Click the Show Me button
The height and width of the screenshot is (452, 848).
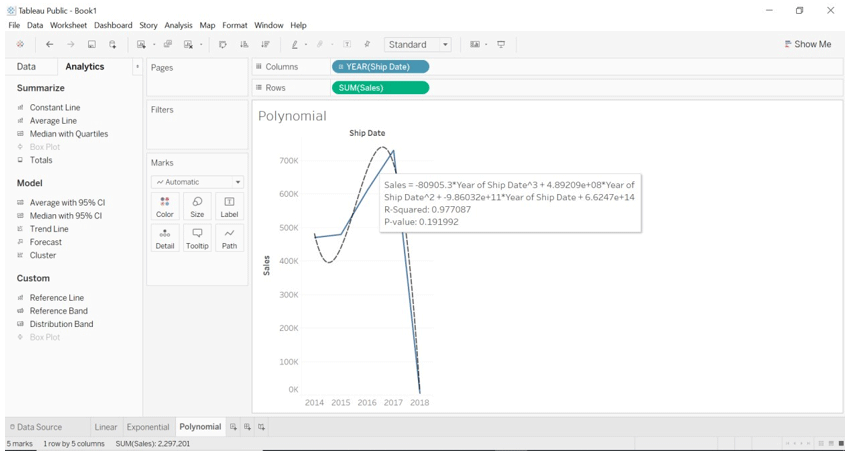point(808,44)
